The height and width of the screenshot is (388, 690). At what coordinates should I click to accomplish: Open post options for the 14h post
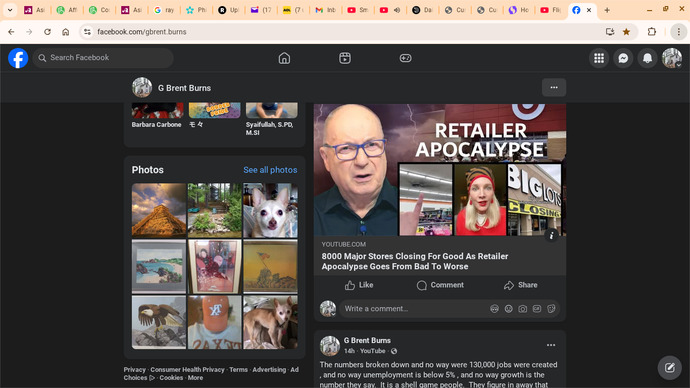551,345
